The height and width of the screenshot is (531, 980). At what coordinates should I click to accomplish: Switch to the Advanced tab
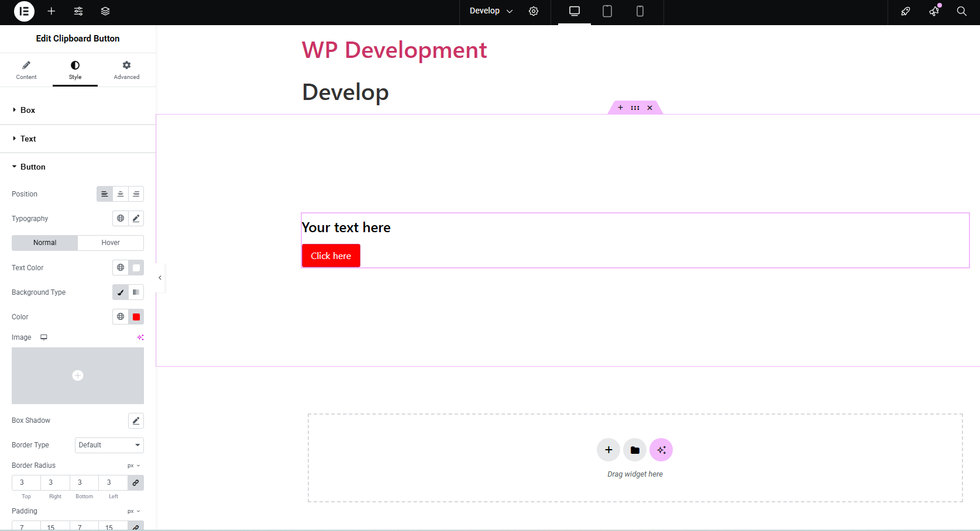click(126, 70)
